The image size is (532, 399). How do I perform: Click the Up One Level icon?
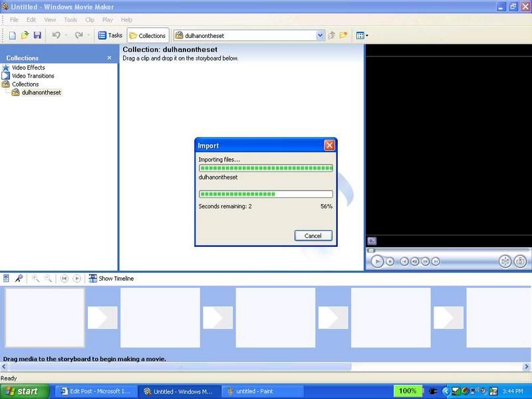tap(332, 35)
